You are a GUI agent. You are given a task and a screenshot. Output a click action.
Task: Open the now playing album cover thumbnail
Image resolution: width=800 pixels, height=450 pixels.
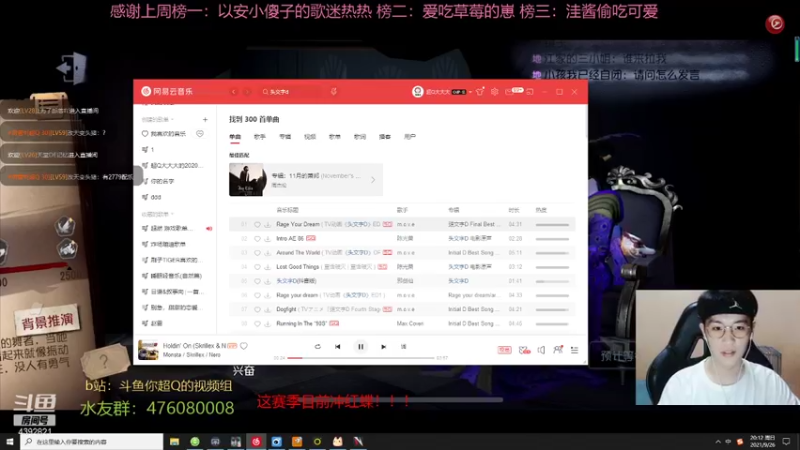pyautogui.click(x=148, y=350)
